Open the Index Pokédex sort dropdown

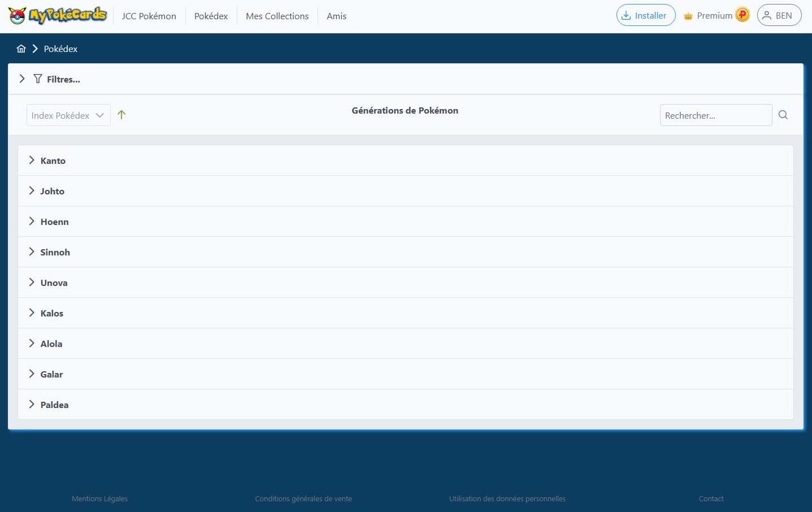click(x=68, y=115)
